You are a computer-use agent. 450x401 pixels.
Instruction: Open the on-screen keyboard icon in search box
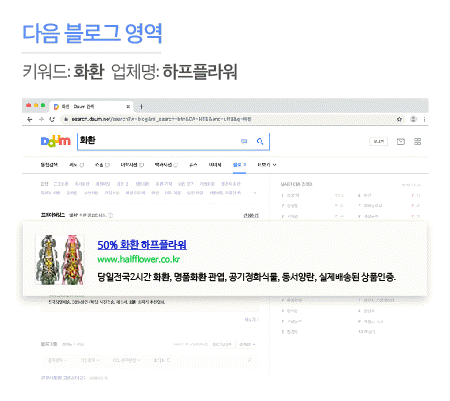click(244, 141)
